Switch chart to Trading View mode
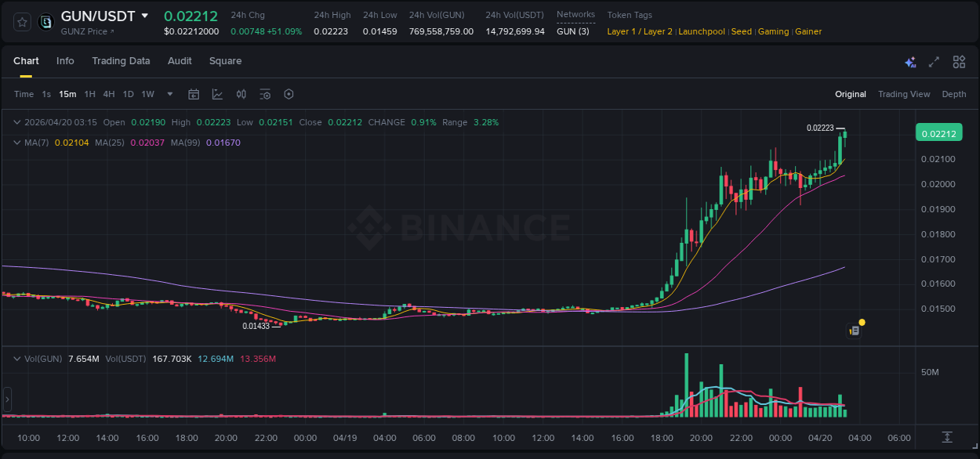 pyautogui.click(x=904, y=94)
